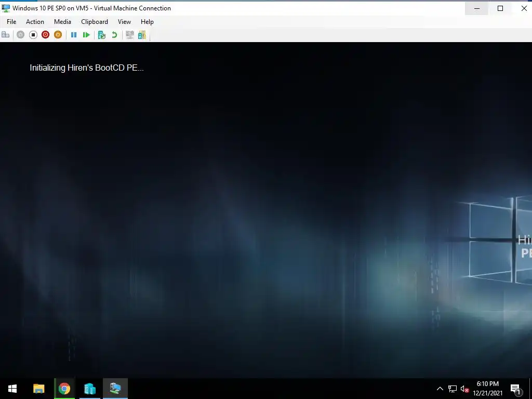Viewport: 532px width, 399px height.
Task: Click the grayed Enhanced Session icon
Action: pyautogui.click(x=129, y=35)
